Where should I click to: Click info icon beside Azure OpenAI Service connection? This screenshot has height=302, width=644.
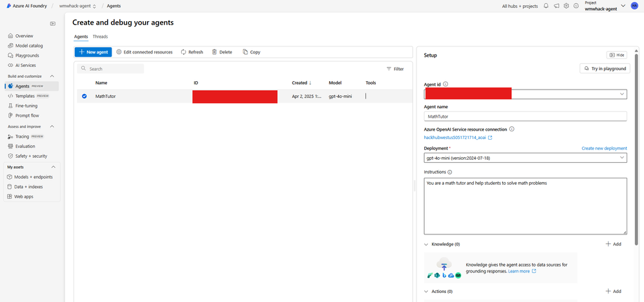click(512, 129)
